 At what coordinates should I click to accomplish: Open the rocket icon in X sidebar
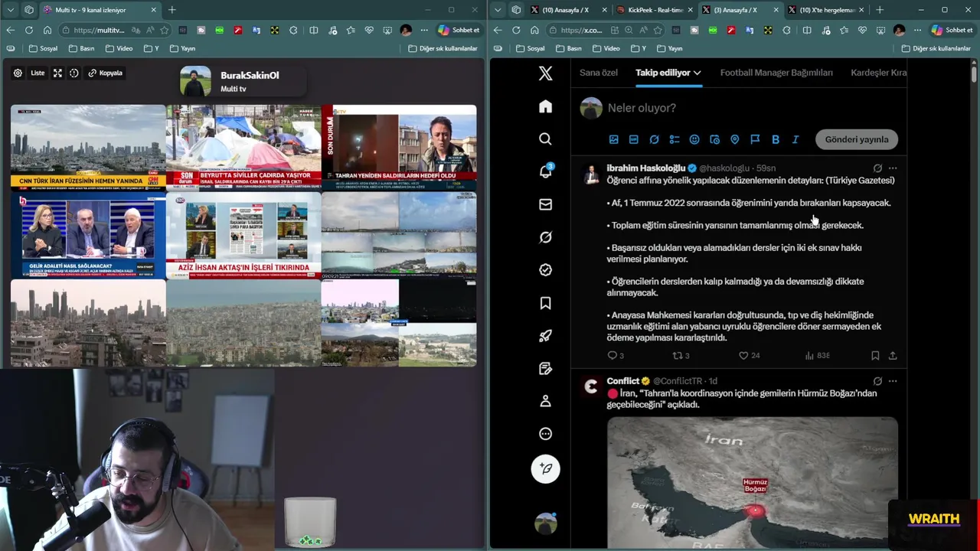click(545, 335)
